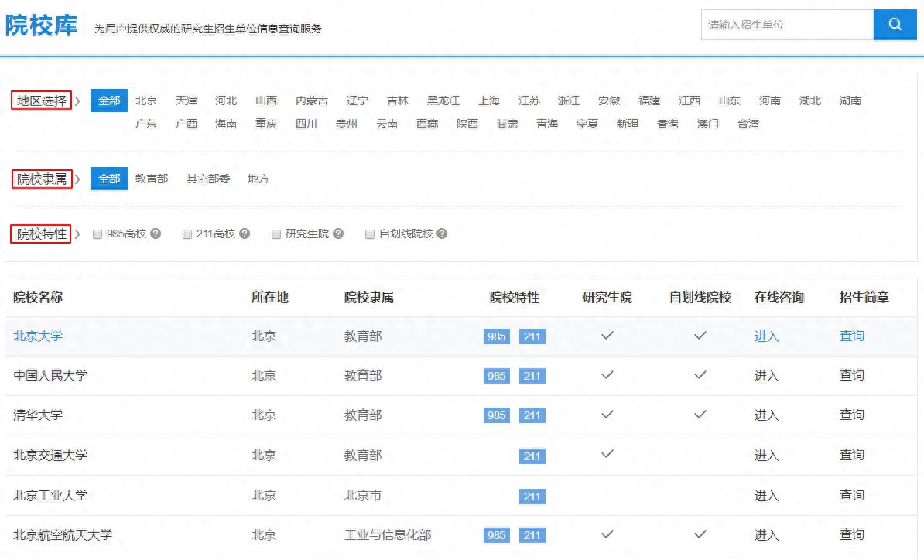
Task: Click 研究生院 checkmark in 北京交通大学 row
Action: tap(607, 454)
